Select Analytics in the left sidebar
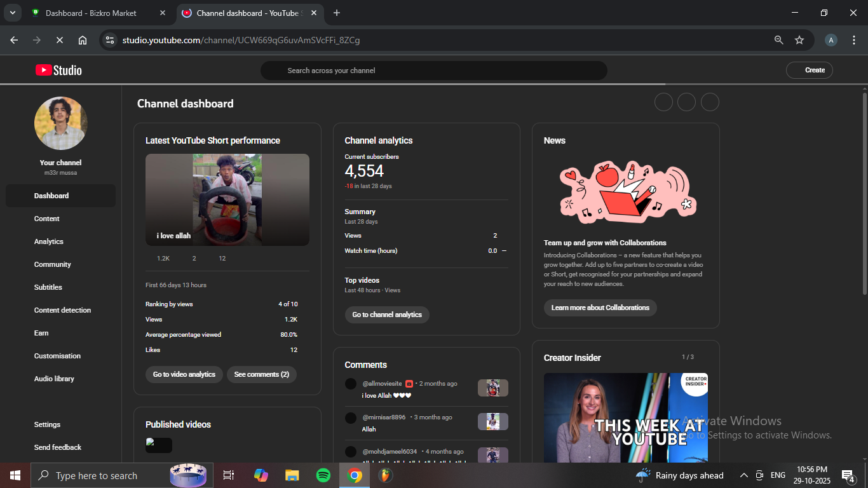868x488 pixels. [49, 241]
